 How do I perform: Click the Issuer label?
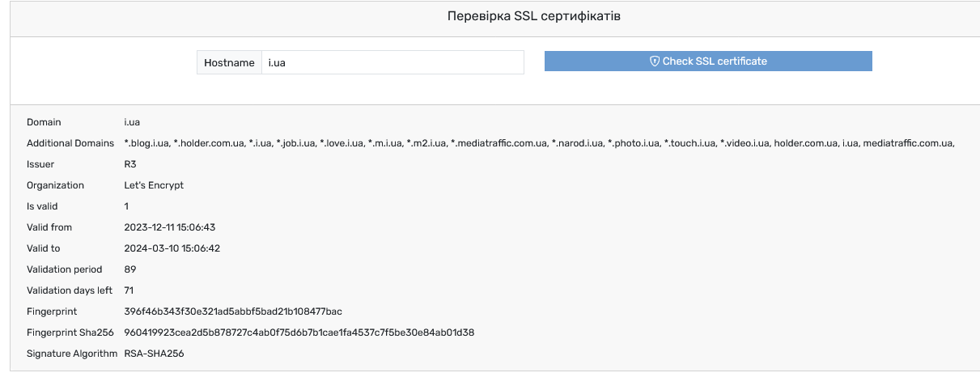(x=40, y=164)
